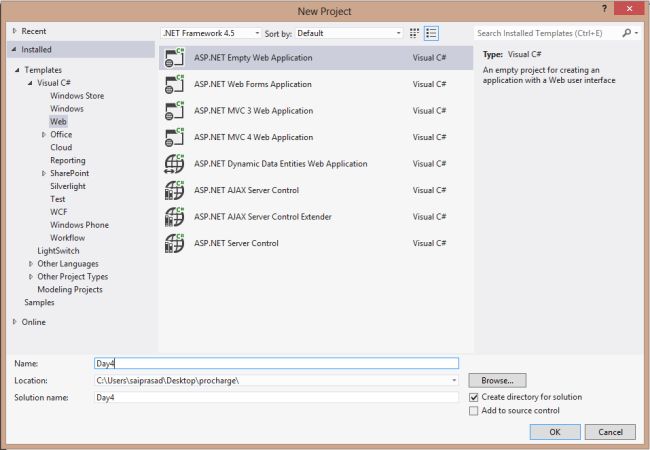Click the ASP.NET Web Forms Application icon
Image resolution: width=650 pixels, height=450 pixels.
[x=174, y=84]
